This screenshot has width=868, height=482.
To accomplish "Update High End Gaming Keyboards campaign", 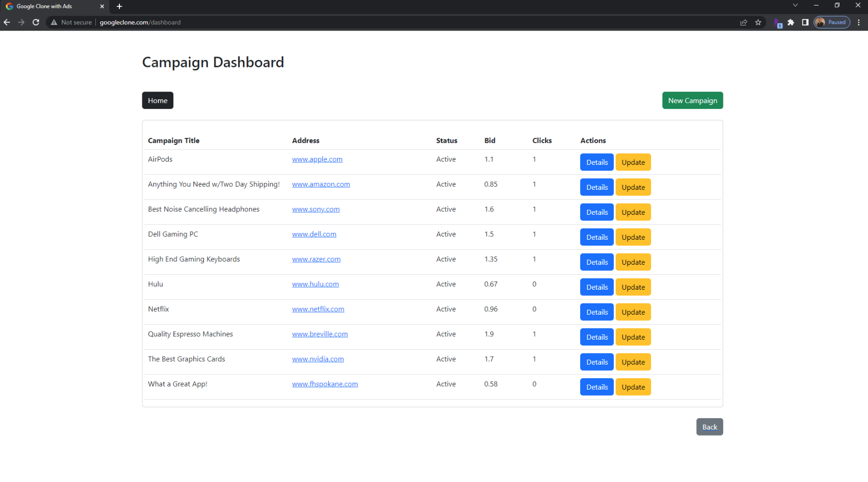I will point(633,262).
